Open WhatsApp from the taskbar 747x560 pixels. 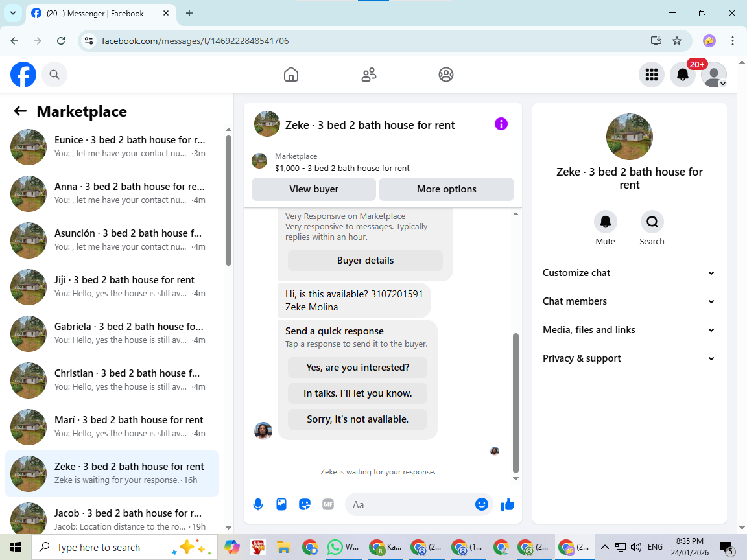pyautogui.click(x=343, y=547)
